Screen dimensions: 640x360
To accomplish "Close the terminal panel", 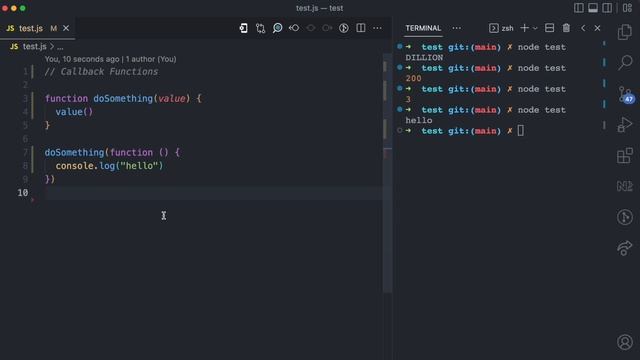I will point(597,28).
